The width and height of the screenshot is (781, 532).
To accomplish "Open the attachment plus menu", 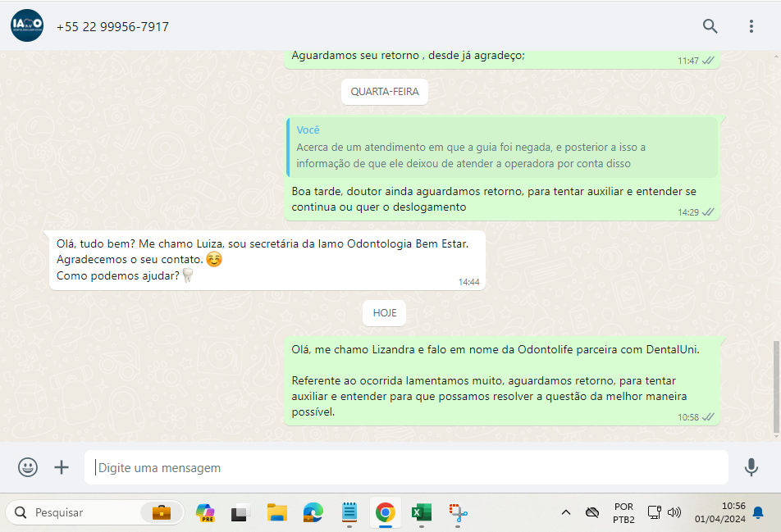I will pos(62,467).
